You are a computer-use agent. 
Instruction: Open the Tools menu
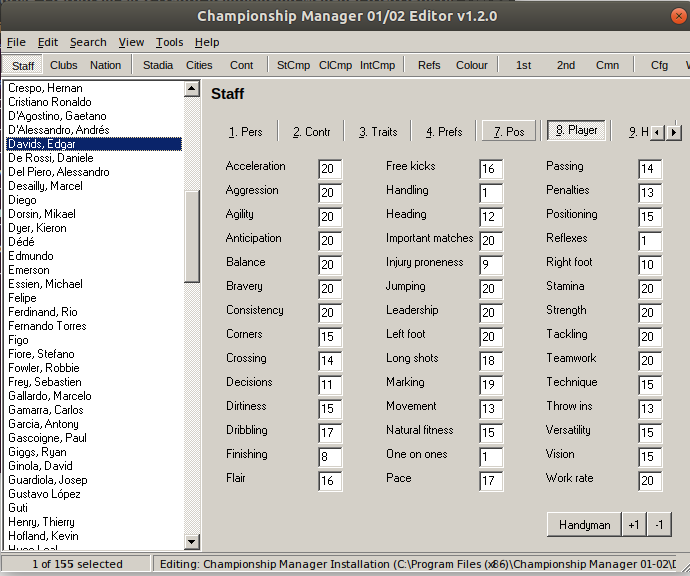[169, 42]
